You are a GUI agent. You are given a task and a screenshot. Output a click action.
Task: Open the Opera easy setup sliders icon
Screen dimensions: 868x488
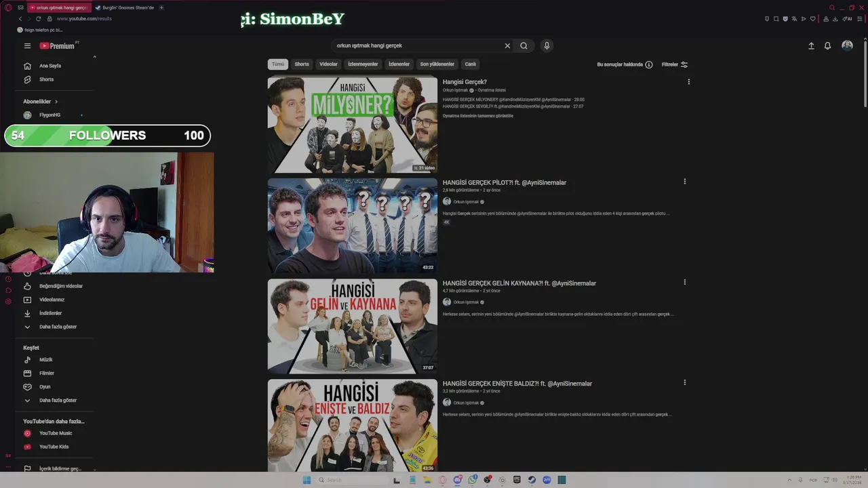[x=860, y=18]
